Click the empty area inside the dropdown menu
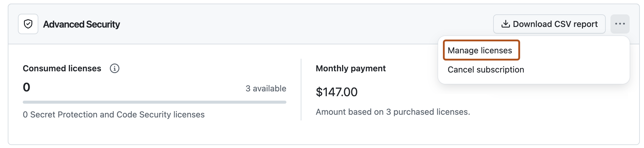 (x=578, y=60)
